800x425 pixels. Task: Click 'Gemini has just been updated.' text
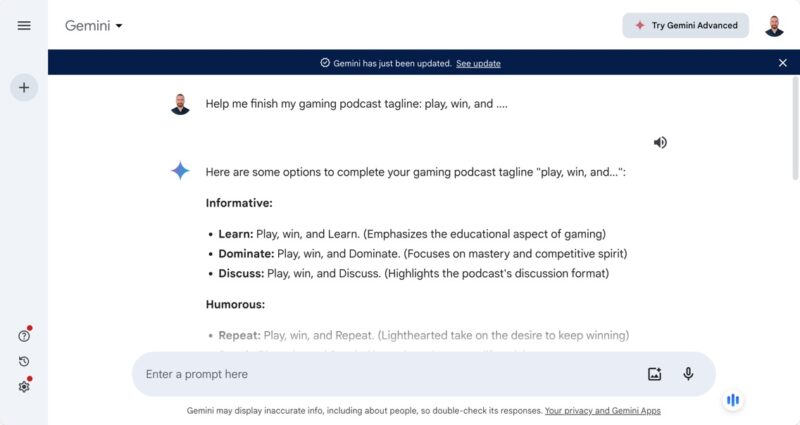[392, 63]
